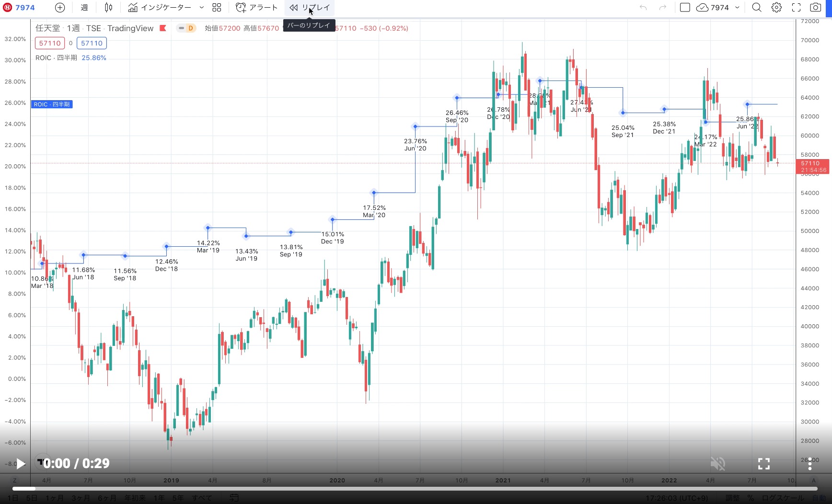The image size is (832, 504).
Task: Open the 週 interval selector
Action: pos(84,8)
